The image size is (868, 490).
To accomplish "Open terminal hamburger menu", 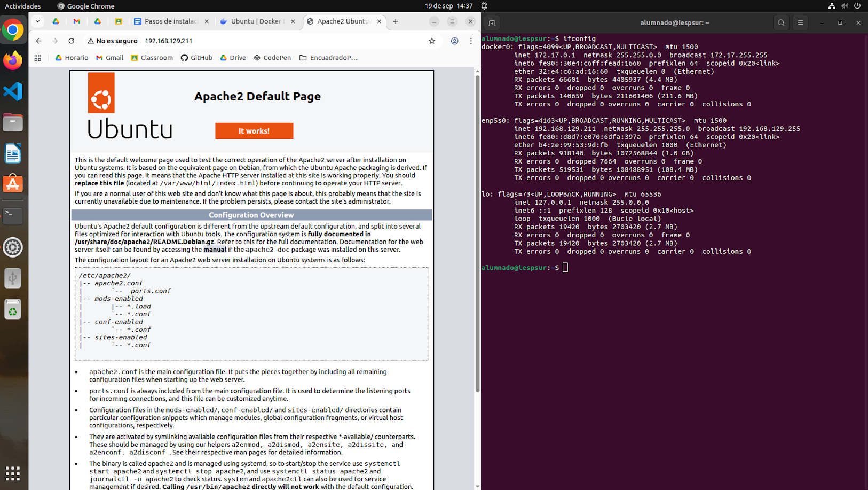I will [800, 23].
